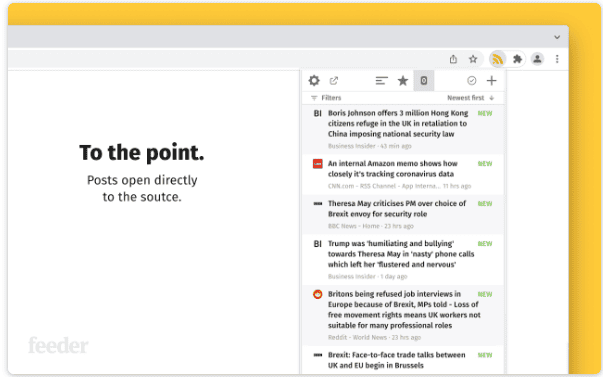This screenshot has width=603, height=377.
Task: Click 'To the point.' heading
Action: [x=142, y=153]
